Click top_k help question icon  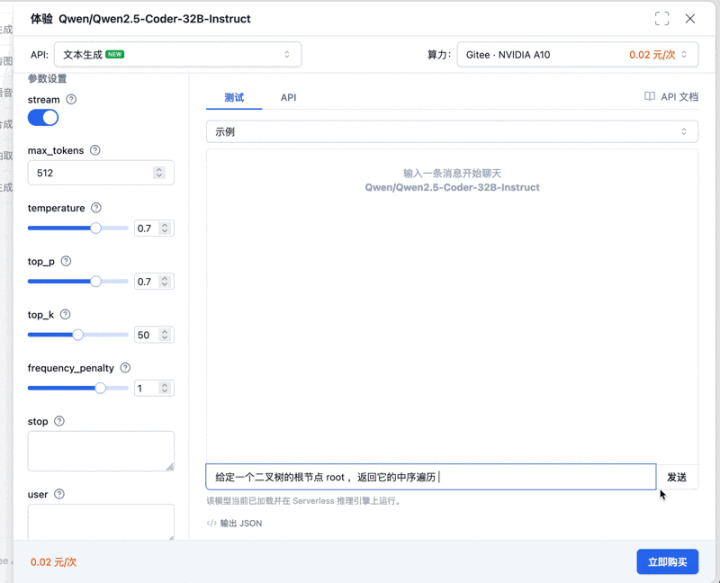coord(65,314)
